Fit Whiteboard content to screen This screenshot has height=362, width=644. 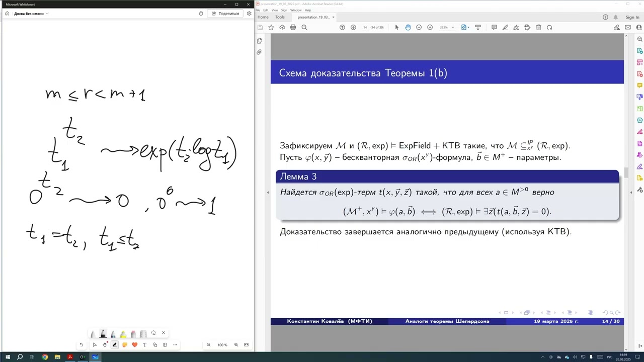pos(246,345)
